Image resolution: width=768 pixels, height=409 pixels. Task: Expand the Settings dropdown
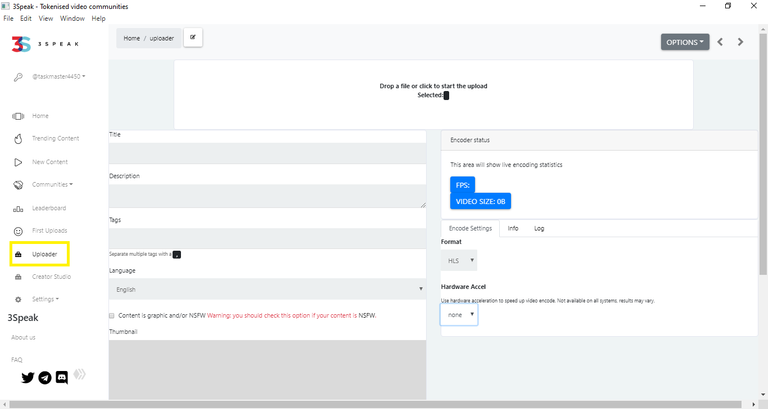(x=46, y=299)
